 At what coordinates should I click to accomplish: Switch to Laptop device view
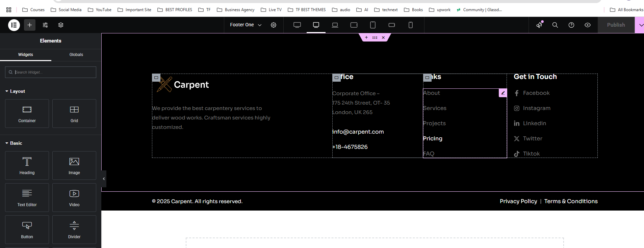pos(335,25)
